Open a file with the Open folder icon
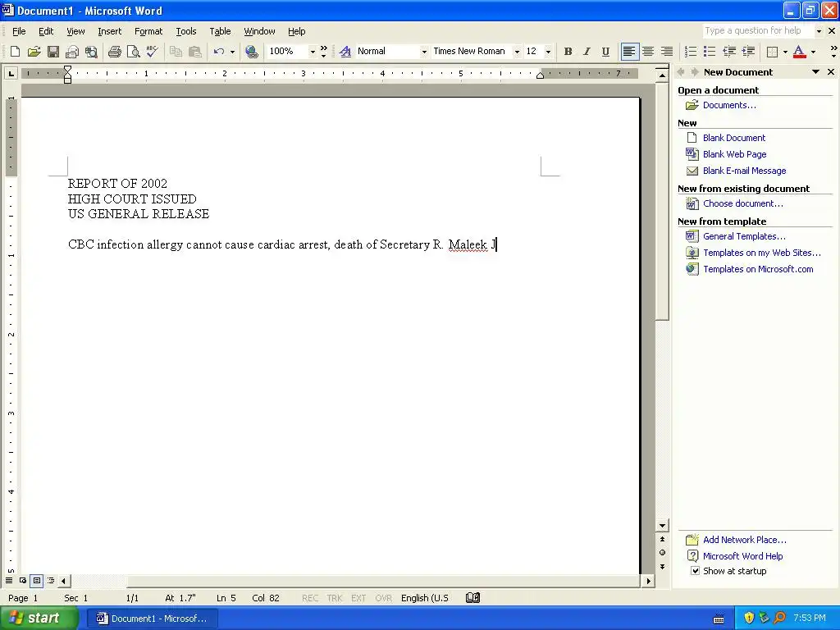This screenshot has width=840, height=630. (34, 52)
